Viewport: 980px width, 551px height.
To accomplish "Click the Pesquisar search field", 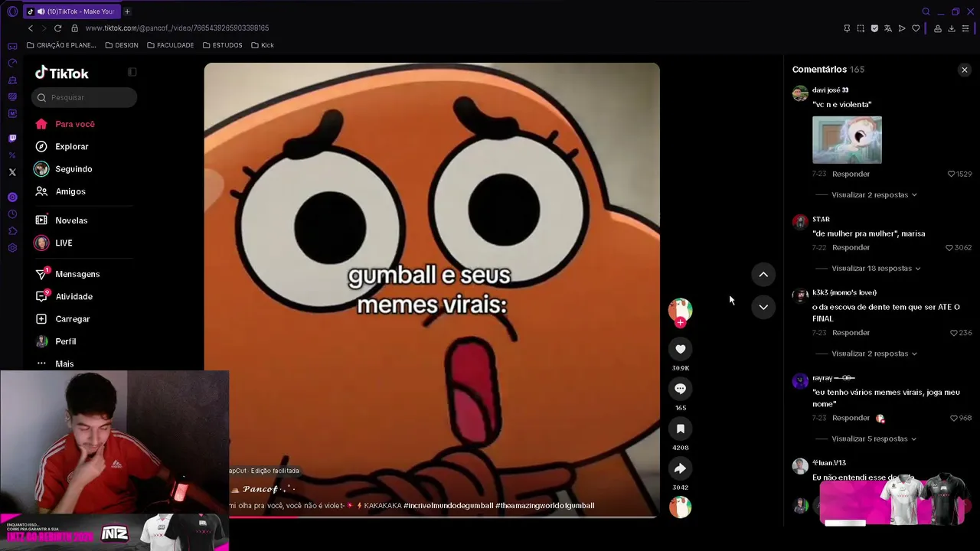I will [x=84, y=97].
